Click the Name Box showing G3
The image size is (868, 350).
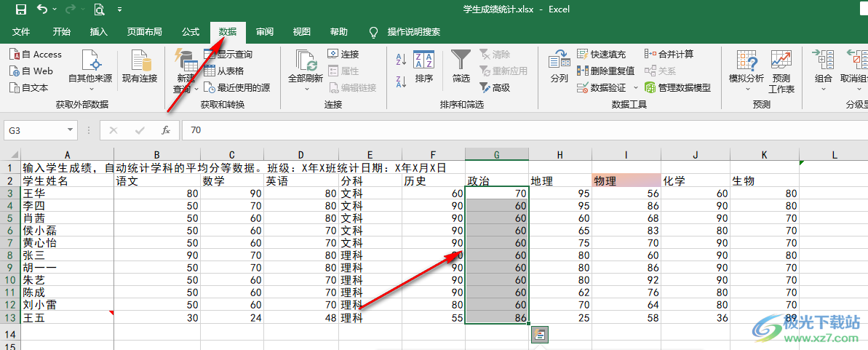pyautogui.click(x=36, y=130)
